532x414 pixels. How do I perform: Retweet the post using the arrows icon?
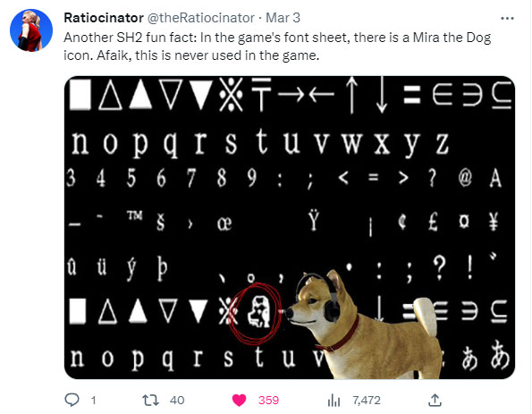(x=150, y=401)
